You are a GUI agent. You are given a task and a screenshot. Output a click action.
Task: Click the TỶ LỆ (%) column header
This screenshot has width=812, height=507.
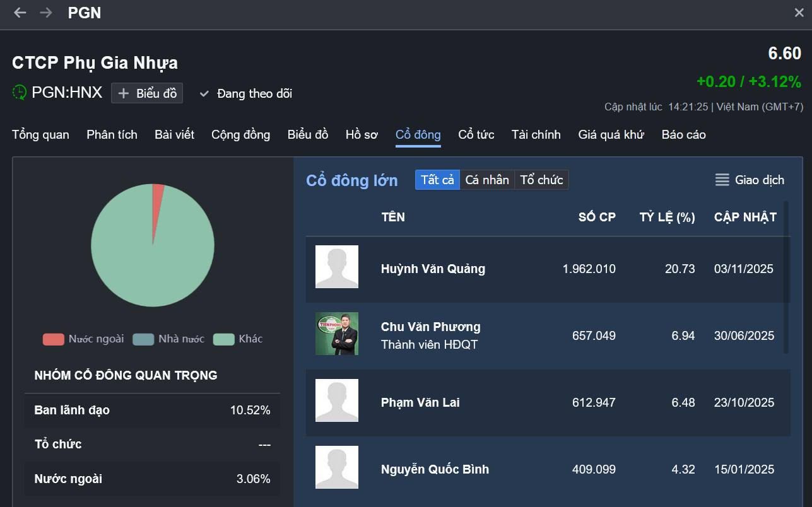tap(667, 217)
